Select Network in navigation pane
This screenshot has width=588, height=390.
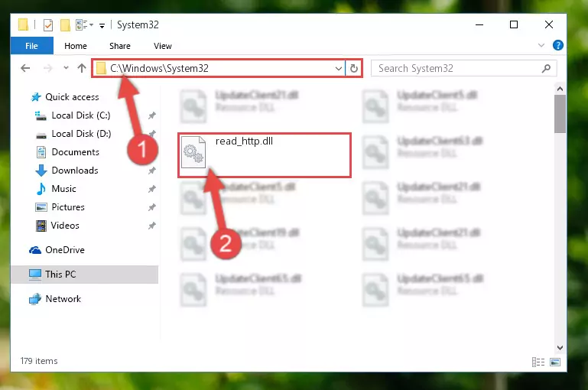63,299
